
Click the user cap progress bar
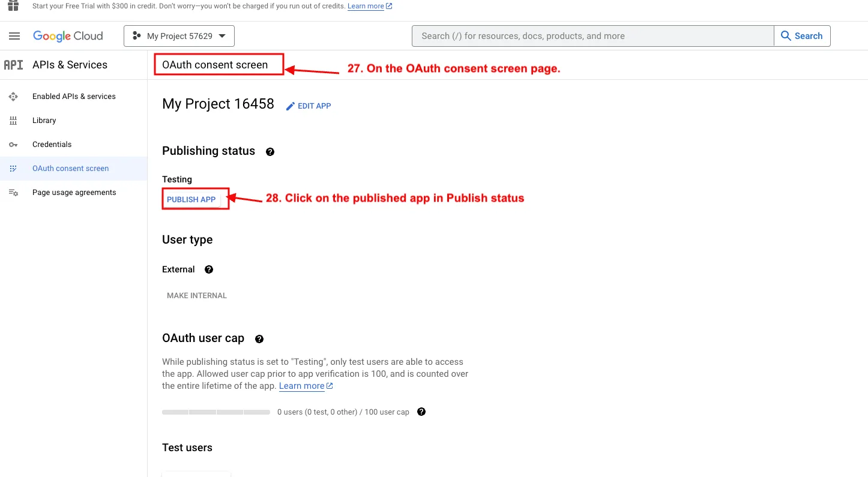pyautogui.click(x=216, y=412)
